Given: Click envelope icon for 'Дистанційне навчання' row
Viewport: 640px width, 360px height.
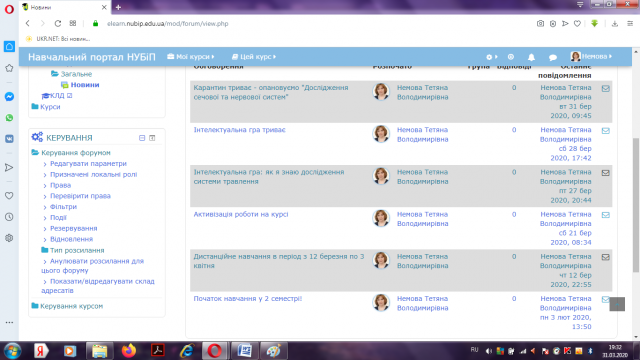Looking at the screenshot, I should (606, 257).
